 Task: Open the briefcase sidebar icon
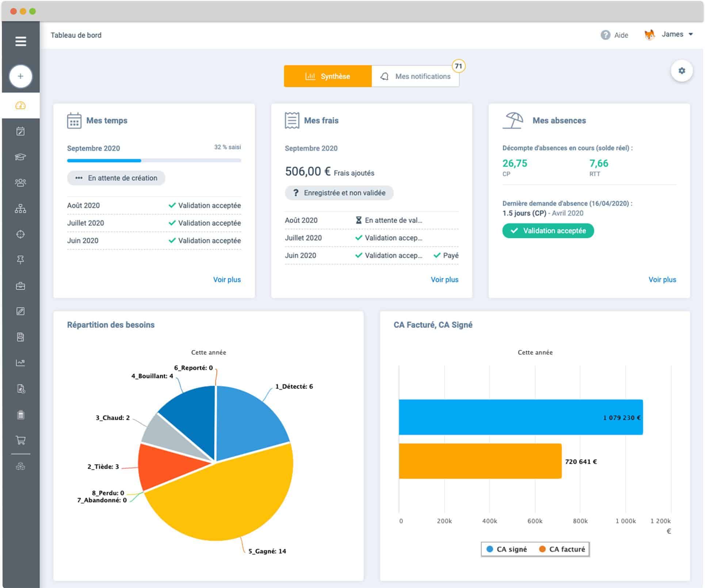click(x=20, y=286)
